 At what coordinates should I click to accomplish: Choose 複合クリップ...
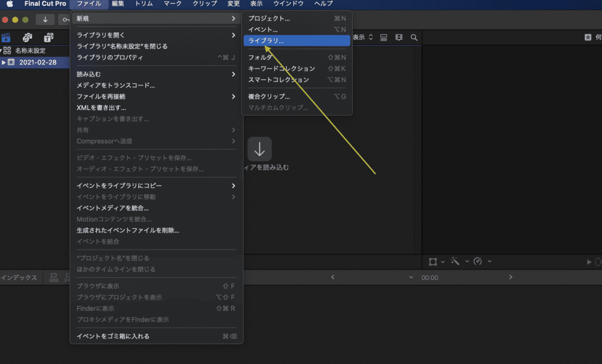click(x=297, y=97)
